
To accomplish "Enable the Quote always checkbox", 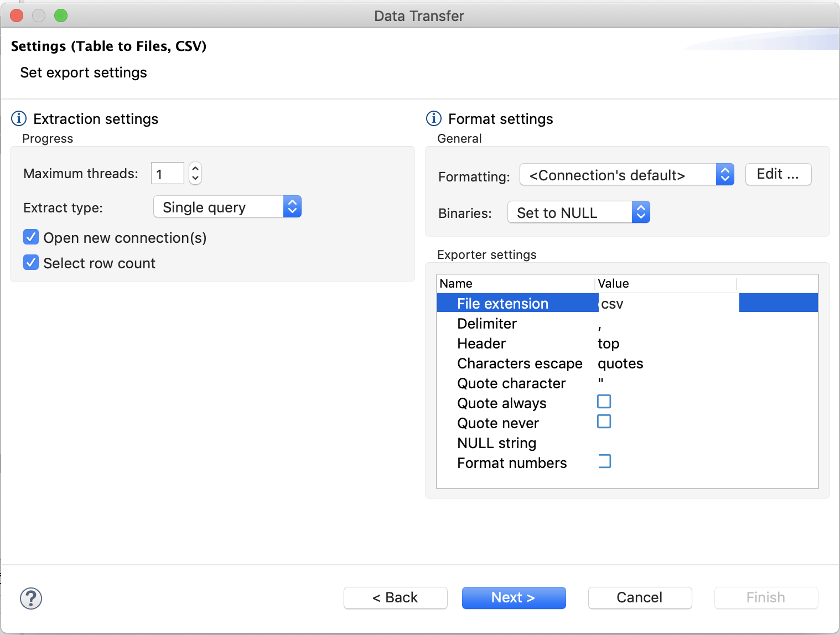I will [604, 402].
